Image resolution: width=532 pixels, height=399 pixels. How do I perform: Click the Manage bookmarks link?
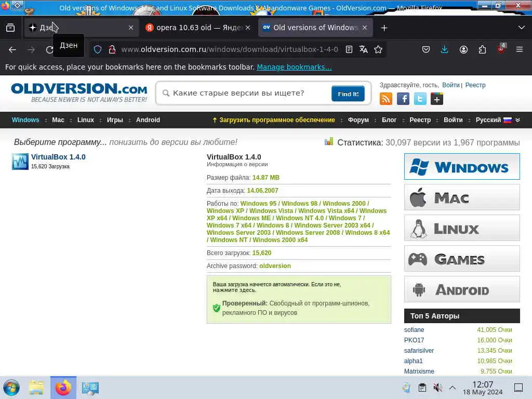294,67
